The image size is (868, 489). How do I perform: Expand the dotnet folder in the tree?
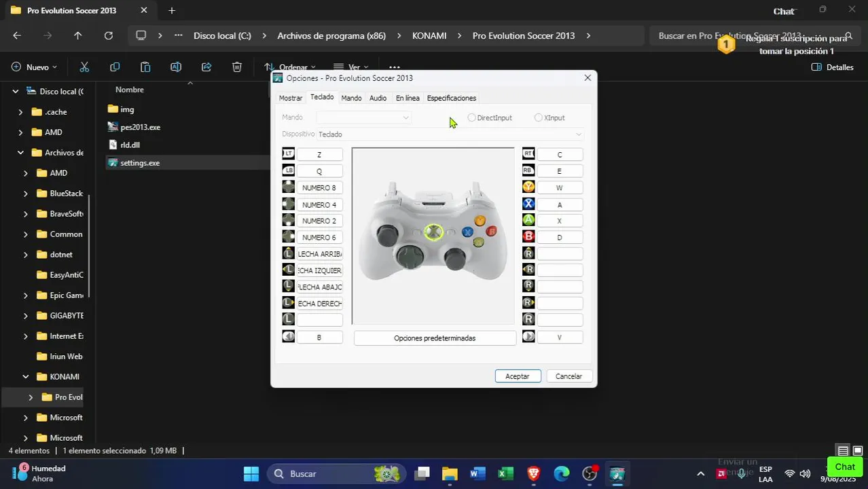[26, 255]
